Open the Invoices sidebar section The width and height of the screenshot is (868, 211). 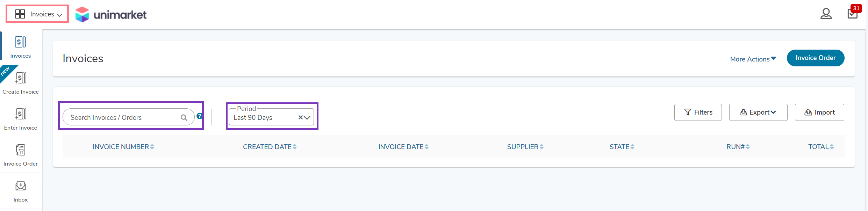pyautogui.click(x=21, y=47)
